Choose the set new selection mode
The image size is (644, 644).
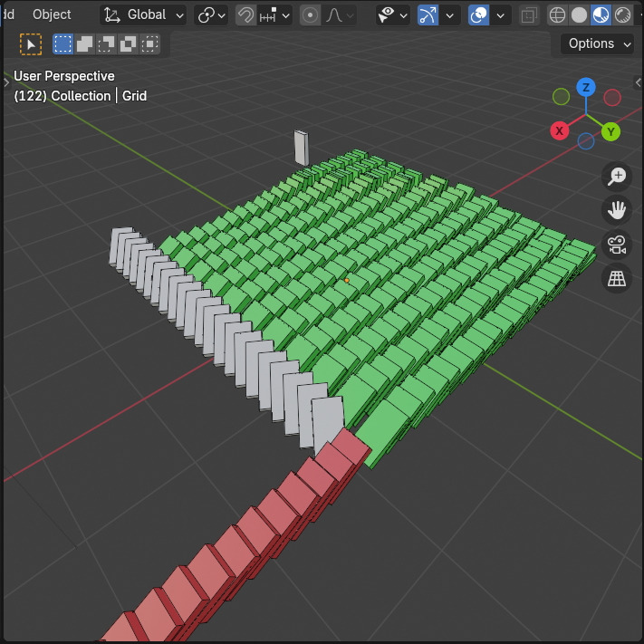pyautogui.click(x=62, y=44)
